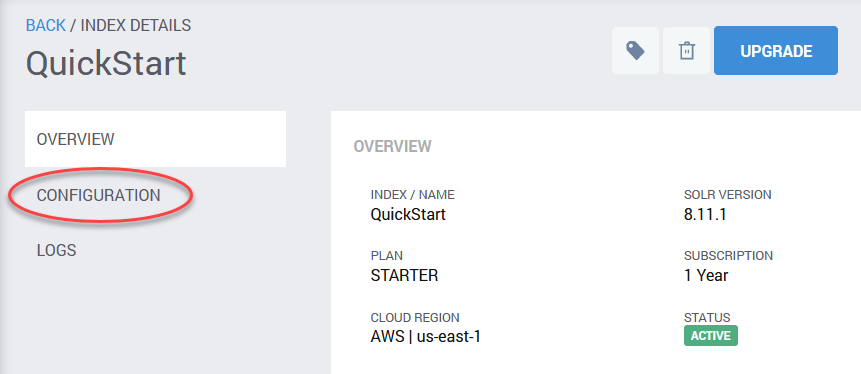Screen dimensions: 861x374
Task: Click the tag icon button
Action: coord(635,51)
